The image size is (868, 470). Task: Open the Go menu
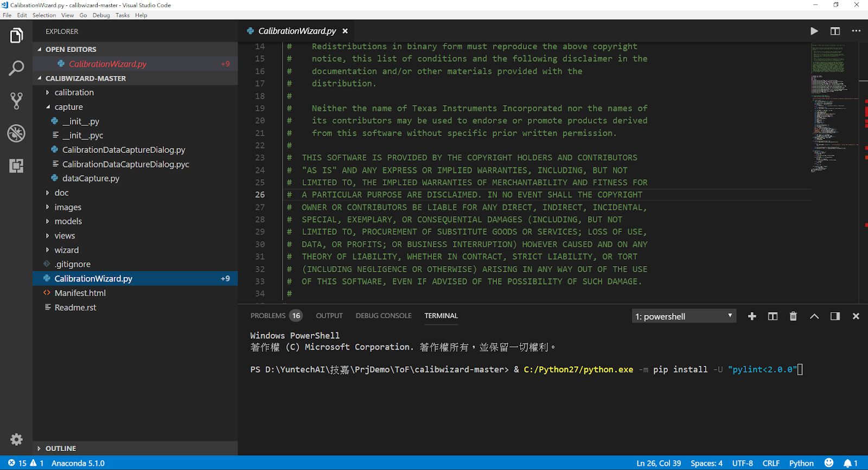click(83, 15)
